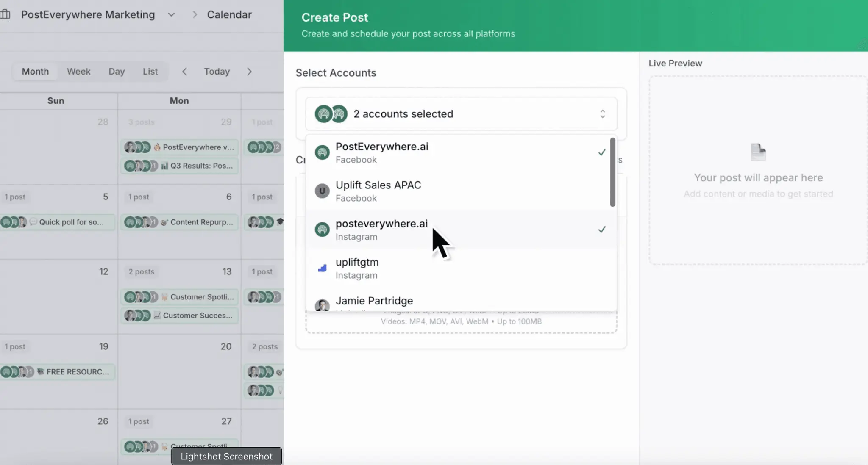The width and height of the screenshot is (868, 465).
Task: Click the '3 posts' count on the 29th
Action: coord(142,122)
